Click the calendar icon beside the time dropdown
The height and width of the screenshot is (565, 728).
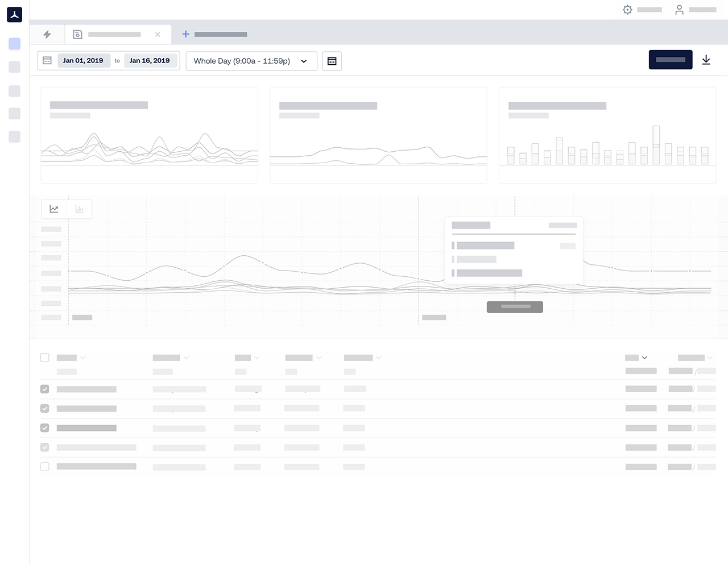point(332,61)
